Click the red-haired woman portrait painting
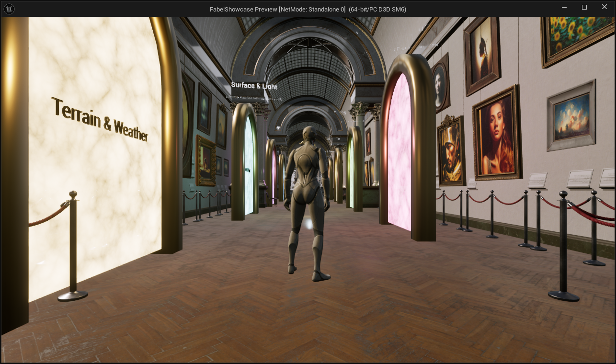 pyautogui.click(x=497, y=133)
